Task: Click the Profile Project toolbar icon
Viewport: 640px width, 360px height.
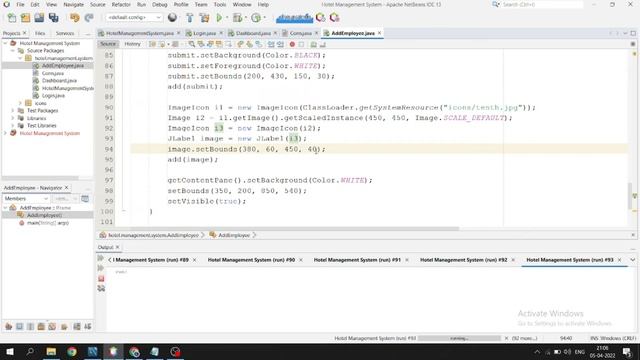Action: pyautogui.click(x=256, y=18)
